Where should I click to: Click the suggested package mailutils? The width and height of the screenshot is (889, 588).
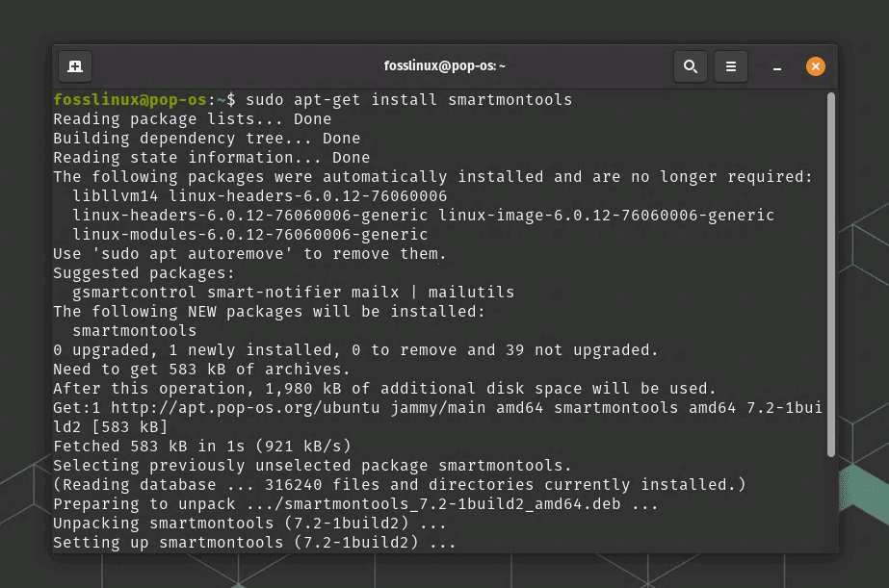(x=471, y=293)
